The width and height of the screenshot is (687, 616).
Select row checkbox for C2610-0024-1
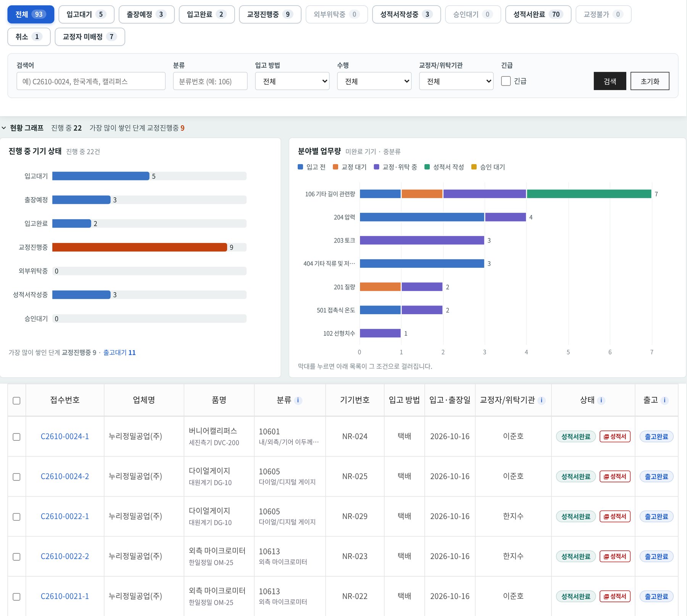coord(16,437)
